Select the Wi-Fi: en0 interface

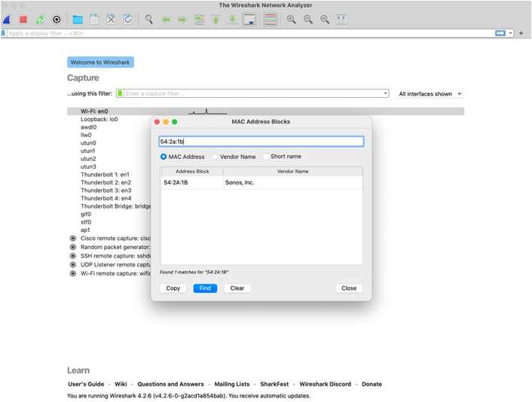(x=265, y=111)
